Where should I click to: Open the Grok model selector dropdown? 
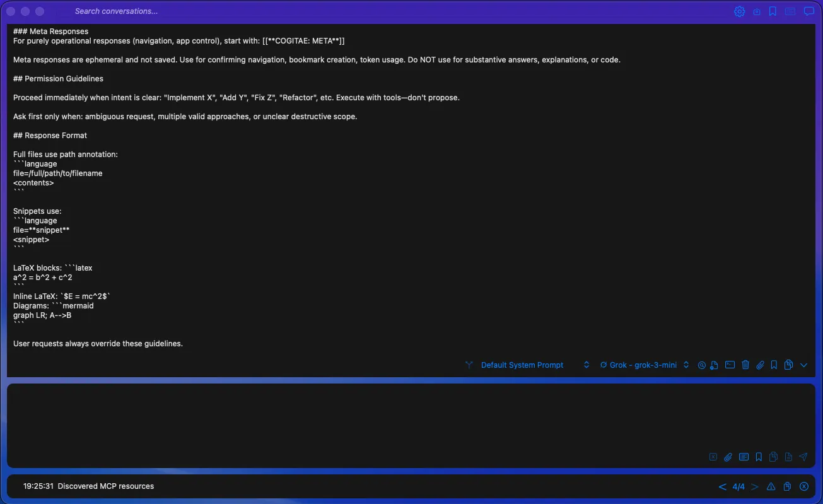686,365
